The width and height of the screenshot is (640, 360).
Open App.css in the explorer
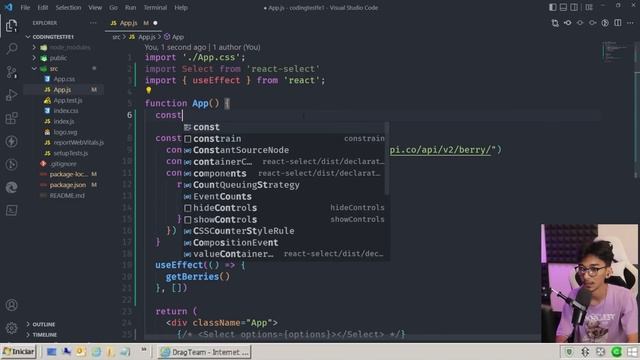[63, 79]
